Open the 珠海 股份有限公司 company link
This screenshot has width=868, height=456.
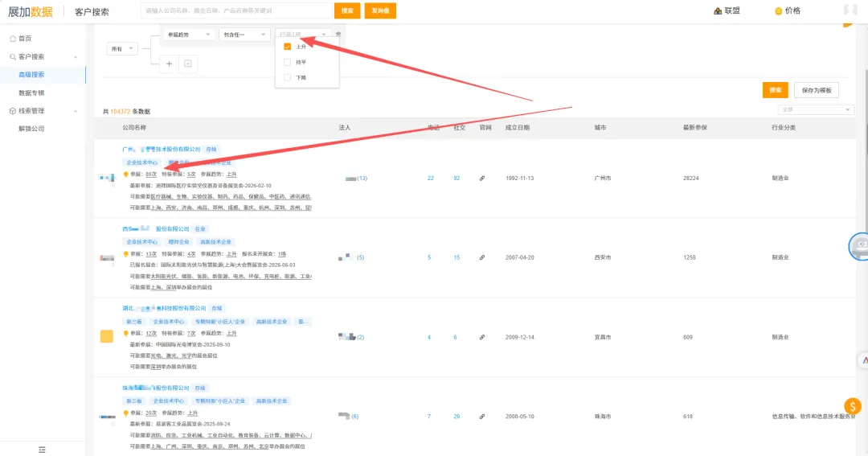(x=156, y=388)
